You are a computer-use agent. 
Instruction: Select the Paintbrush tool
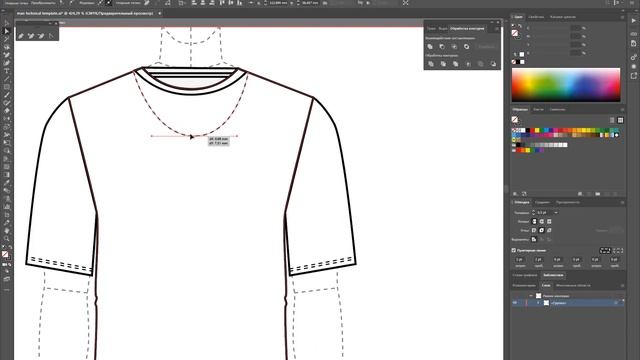pos(7,95)
